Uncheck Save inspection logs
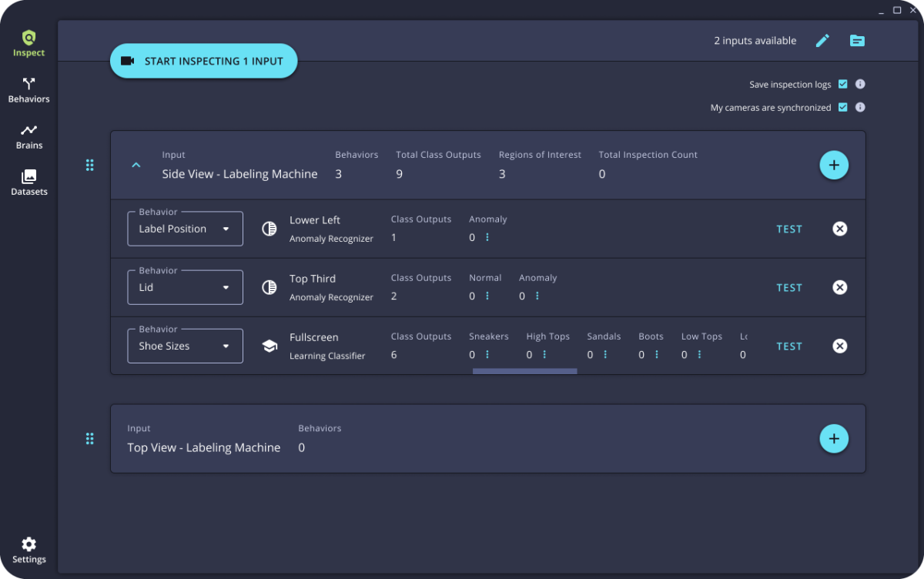This screenshot has height=579, width=924. 843,84
